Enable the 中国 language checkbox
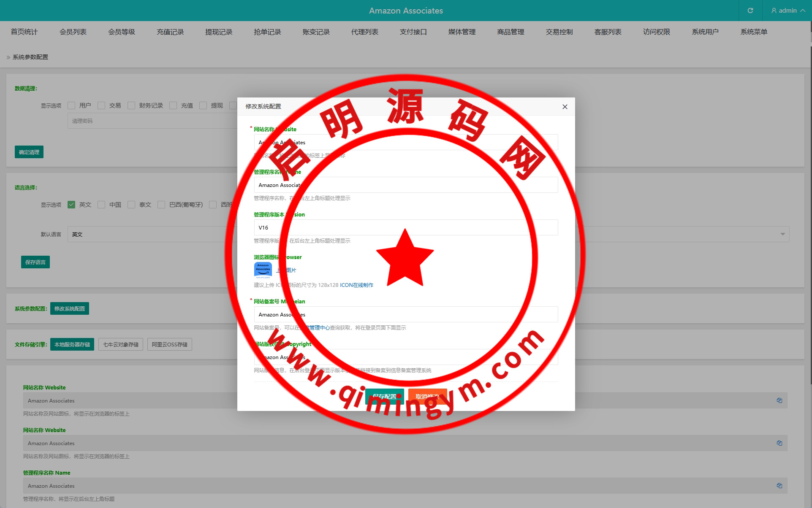 [x=101, y=205]
